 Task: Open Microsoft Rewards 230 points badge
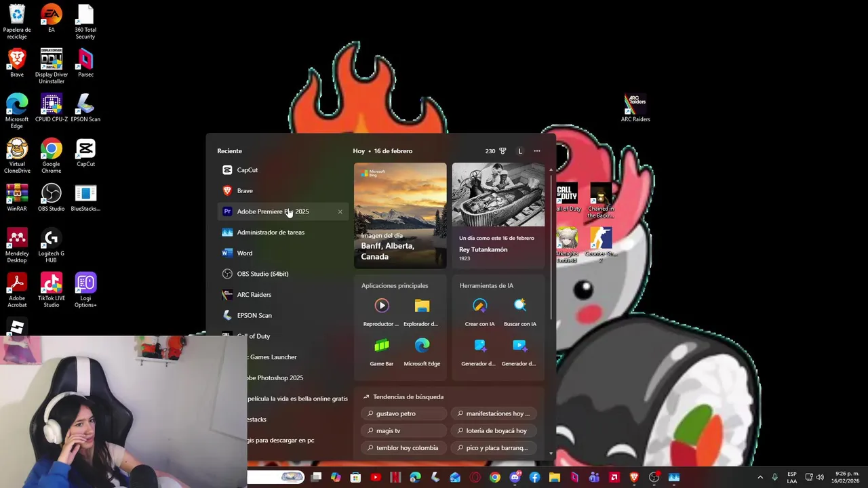496,151
